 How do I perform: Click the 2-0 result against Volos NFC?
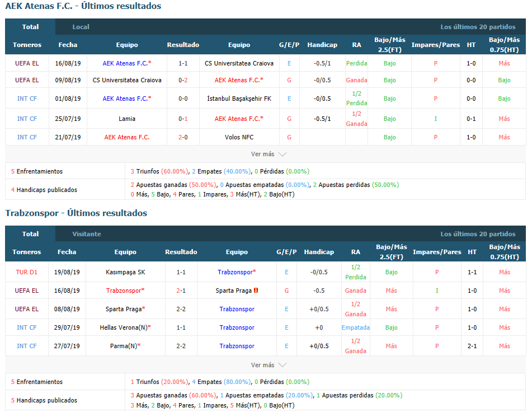(x=183, y=137)
